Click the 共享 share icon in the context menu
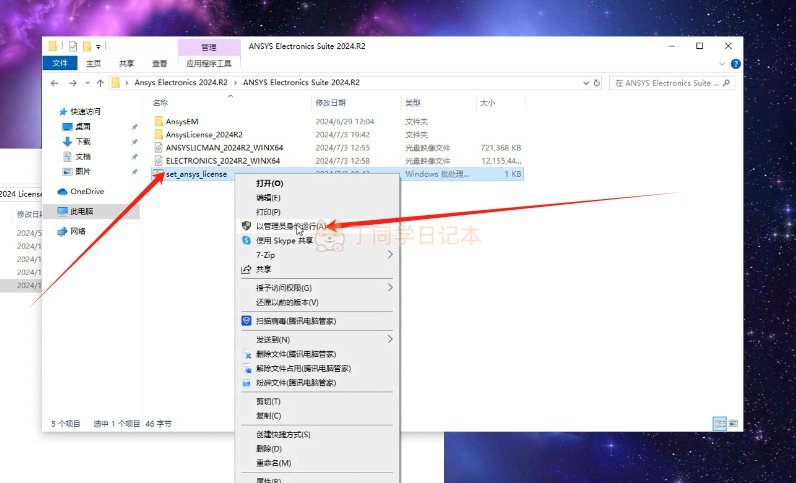Viewport: 796px width, 483px height. pyautogui.click(x=246, y=269)
